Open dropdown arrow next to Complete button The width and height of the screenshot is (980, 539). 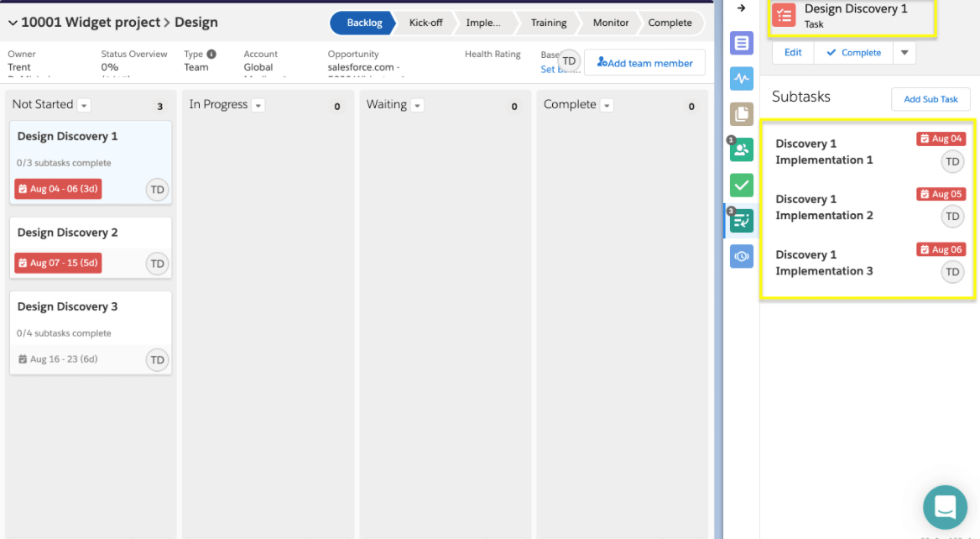[904, 53]
